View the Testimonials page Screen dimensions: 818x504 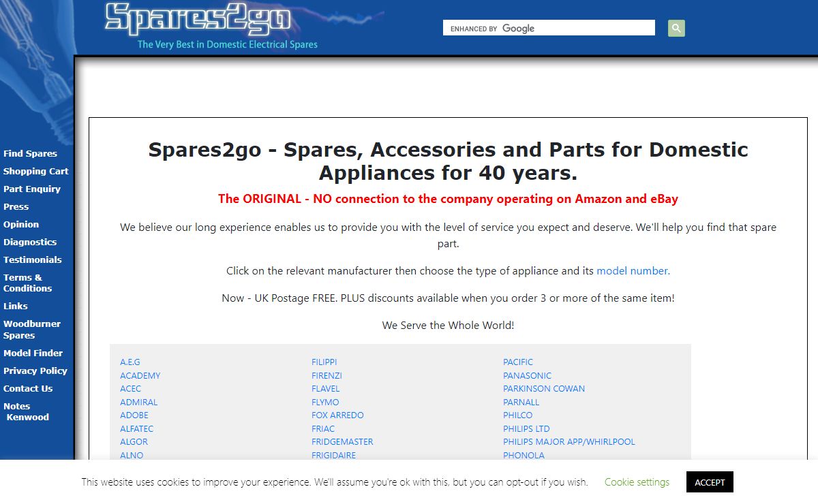click(x=32, y=260)
